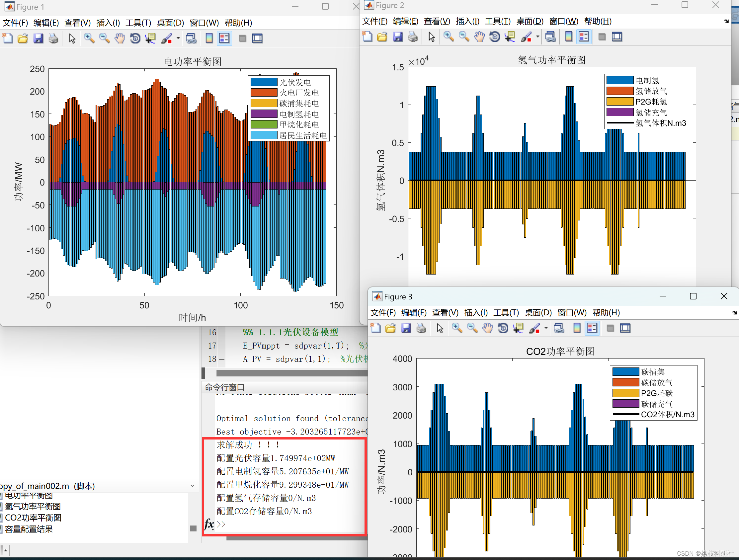
Task: Click breakpoint dash at editor line 17
Action: click(x=221, y=346)
